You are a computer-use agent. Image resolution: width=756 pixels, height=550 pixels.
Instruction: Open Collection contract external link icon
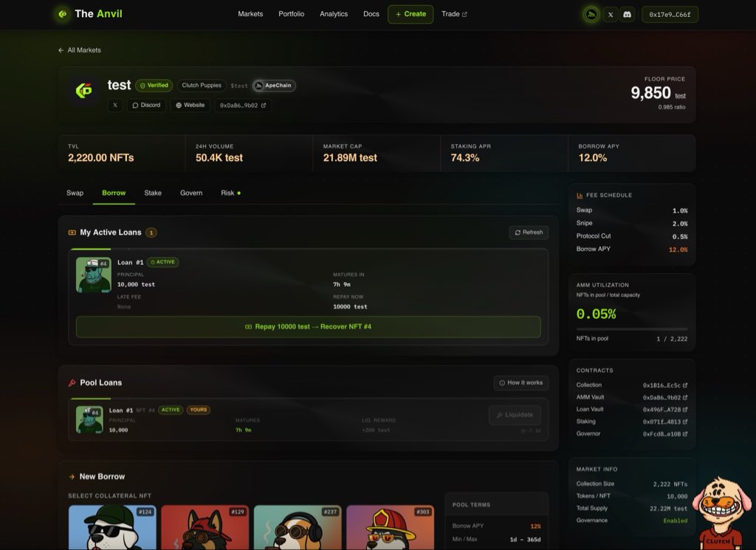pyautogui.click(x=685, y=385)
